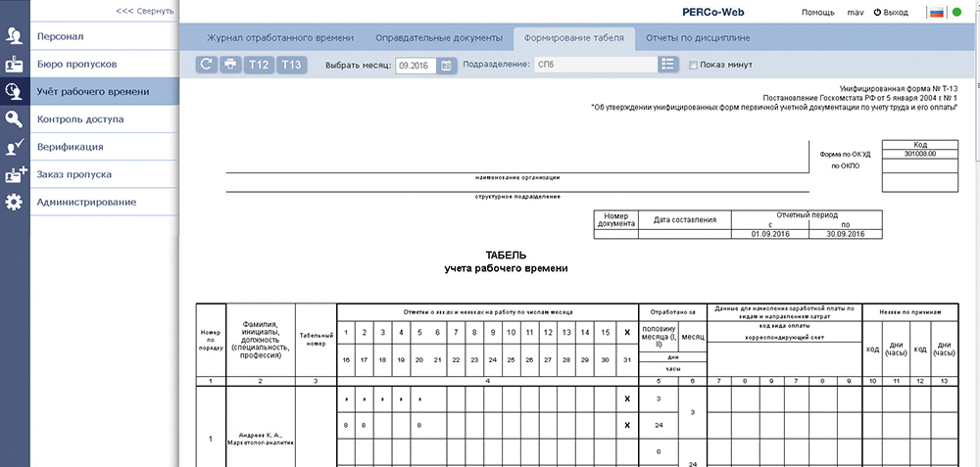Enable the Показ минут checkbox
The image size is (980, 467).
(x=693, y=65)
